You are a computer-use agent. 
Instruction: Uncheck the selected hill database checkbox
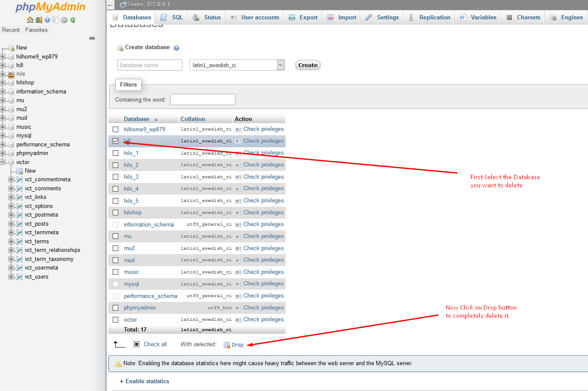tap(115, 141)
